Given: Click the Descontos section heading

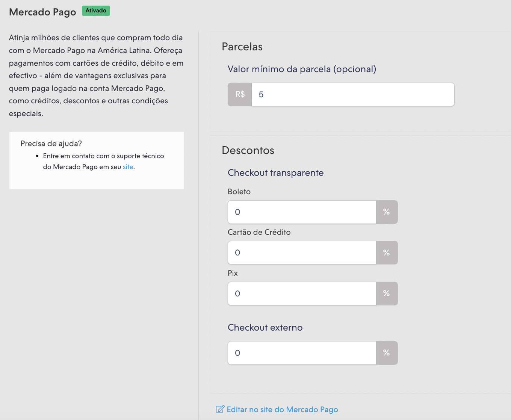Looking at the screenshot, I should (248, 150).
